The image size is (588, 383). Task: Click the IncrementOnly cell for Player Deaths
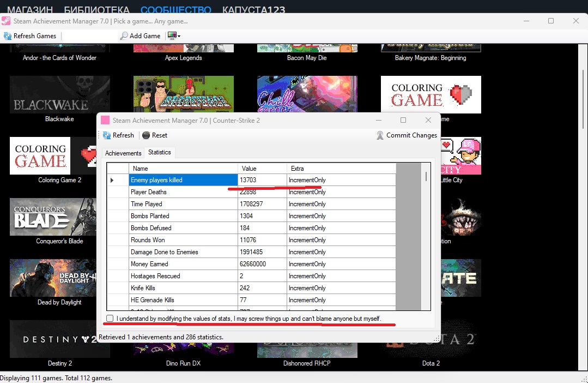(341, 192)
